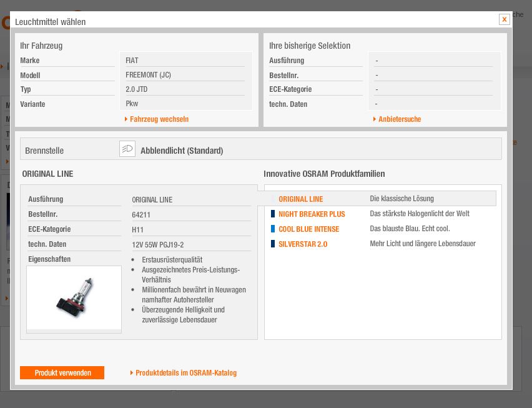Open Produktdetails im OSRAM-Katalog link
Screen dimensions: 532x408
(x=186, y=373)
